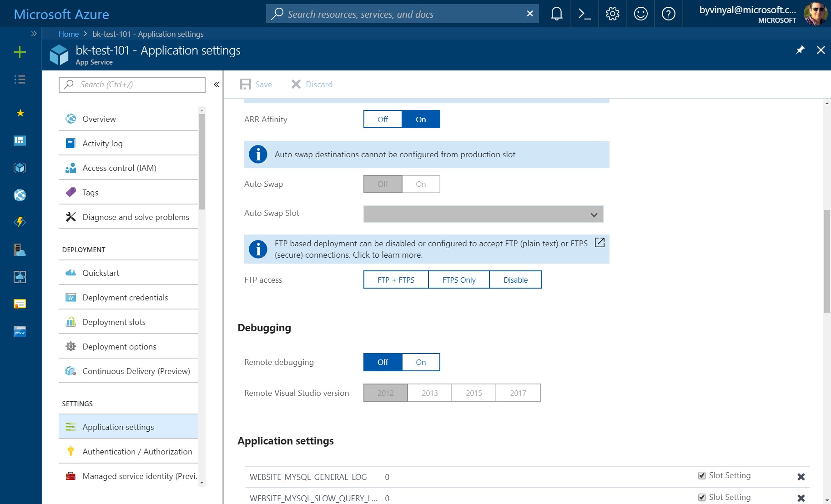Expand the left portal sidebar
831x504 pixels.
tap(34, 34)
